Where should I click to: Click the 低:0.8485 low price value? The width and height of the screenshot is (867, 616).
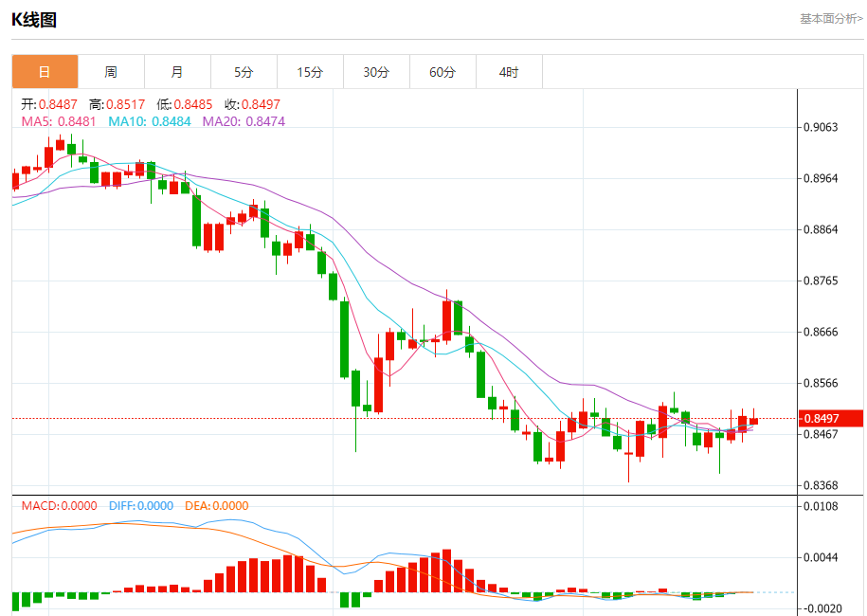point(185,104)
